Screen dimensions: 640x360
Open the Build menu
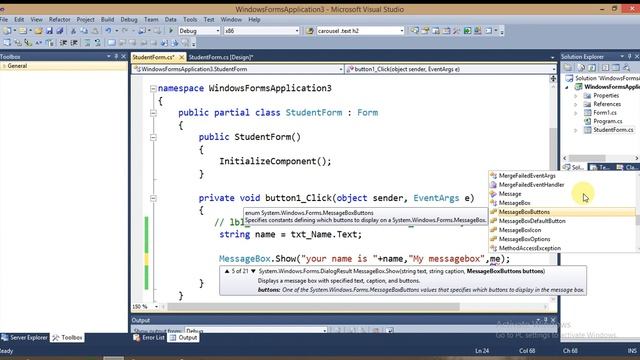[x=107, y=20]
